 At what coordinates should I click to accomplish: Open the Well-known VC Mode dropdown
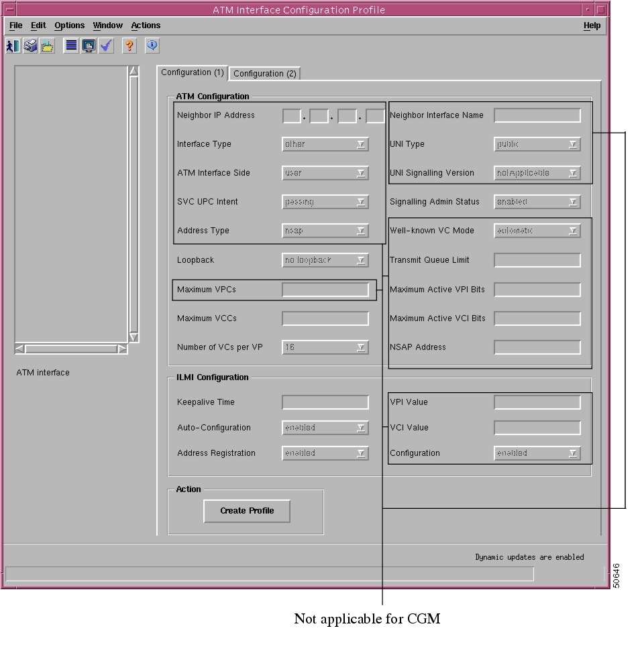(537, 231)
